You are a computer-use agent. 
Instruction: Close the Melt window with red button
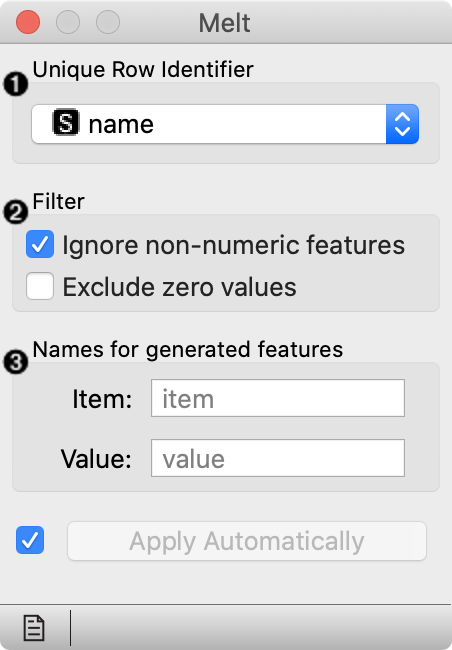[x=28, y=22]
